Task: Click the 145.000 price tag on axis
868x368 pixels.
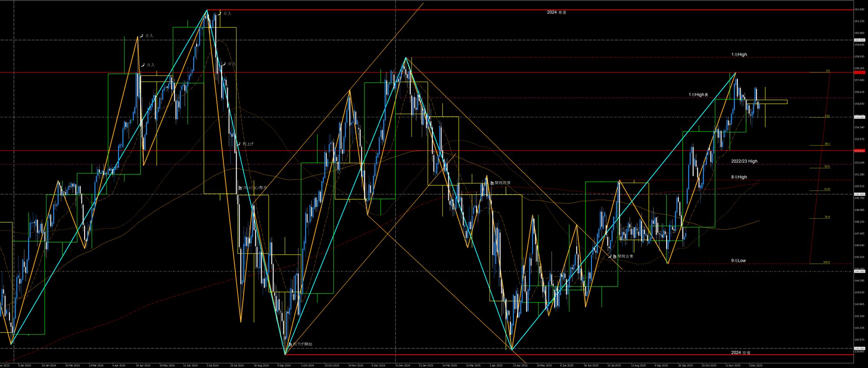Action: [859, 272]
